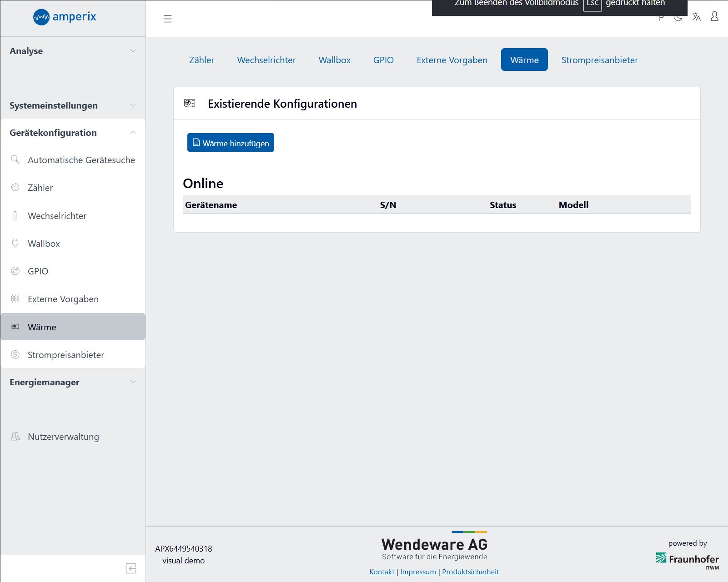Open the Produktsicherheit footer link
Screen dimensions: 728x582
click(x=470, y=572)
